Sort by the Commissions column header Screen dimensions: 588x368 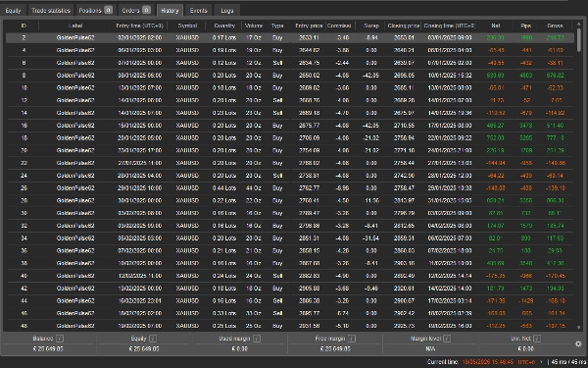pyautogui.click(x=339, y=26)
